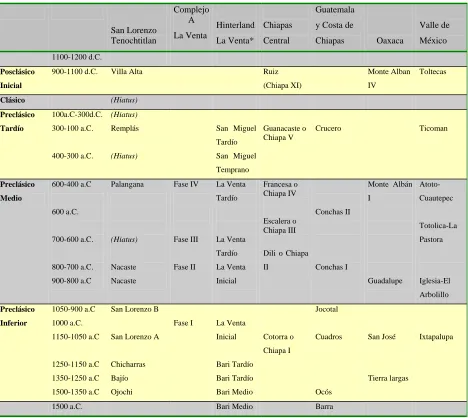The image size is (468, 418).
Task: Click the '600-400 a.C' date cell
Action: [71, 184]
